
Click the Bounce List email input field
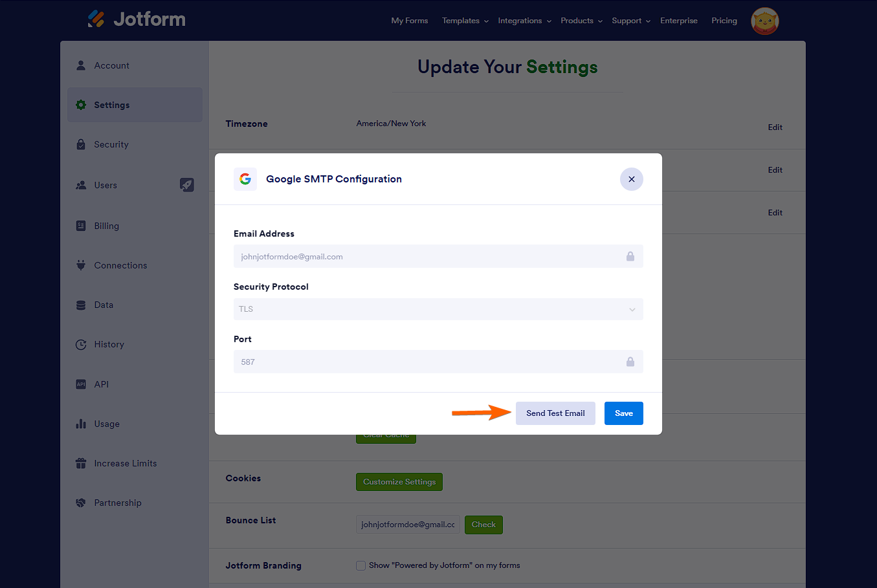click(408, 525)
